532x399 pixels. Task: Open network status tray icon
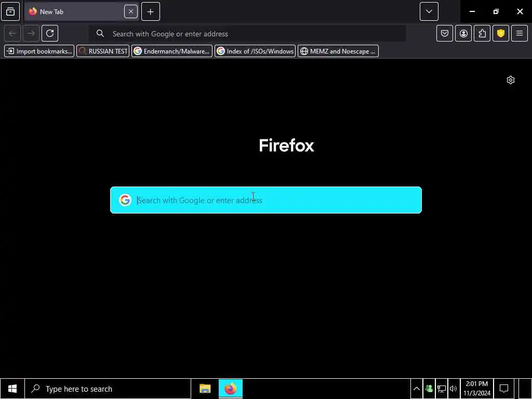pos(442,389)
